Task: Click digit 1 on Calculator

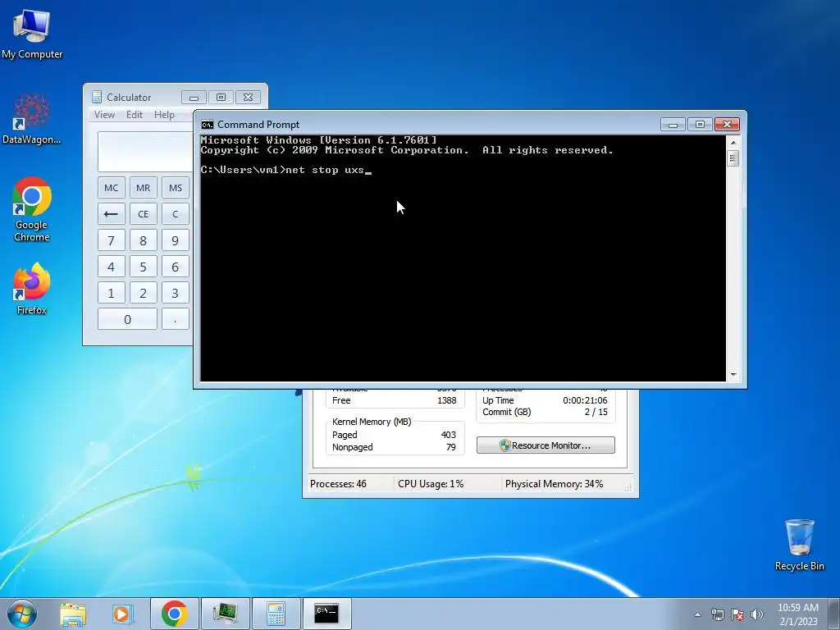Action: [x=112, y=293]
